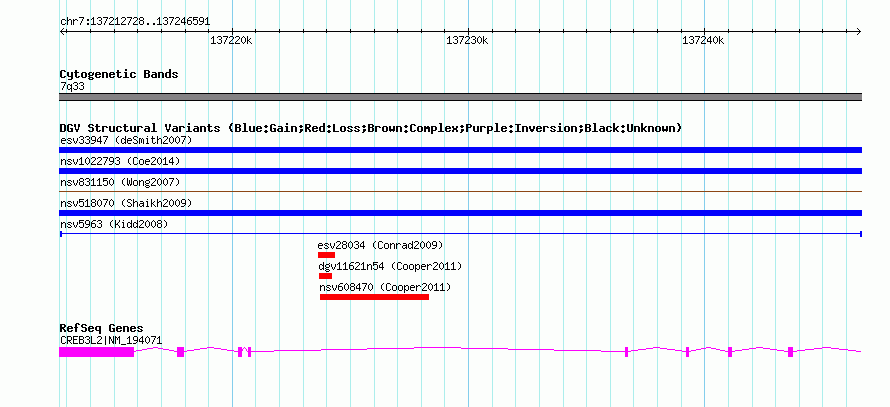Viewport: 890px width, 407px height.
Task: Click the nsv5963 (Kidd2008) thin blue line
Action: [x=460, y=234]
